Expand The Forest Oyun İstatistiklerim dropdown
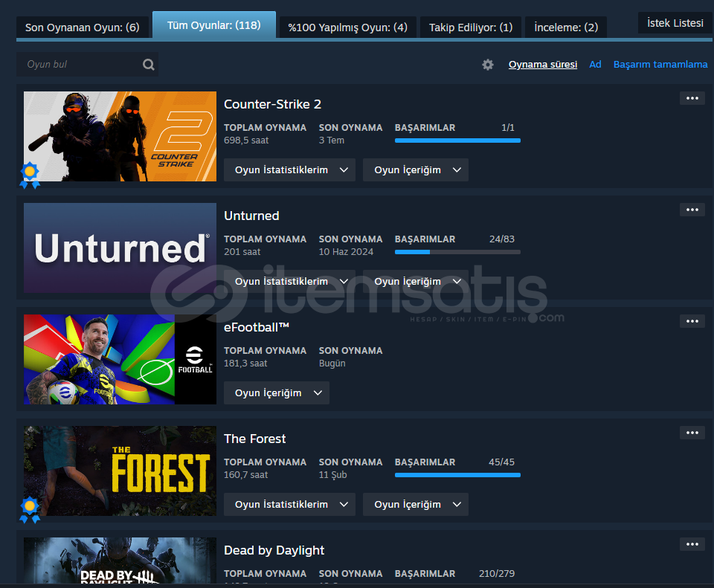Viewport: 714px width, 588px height. coord(289,504)
